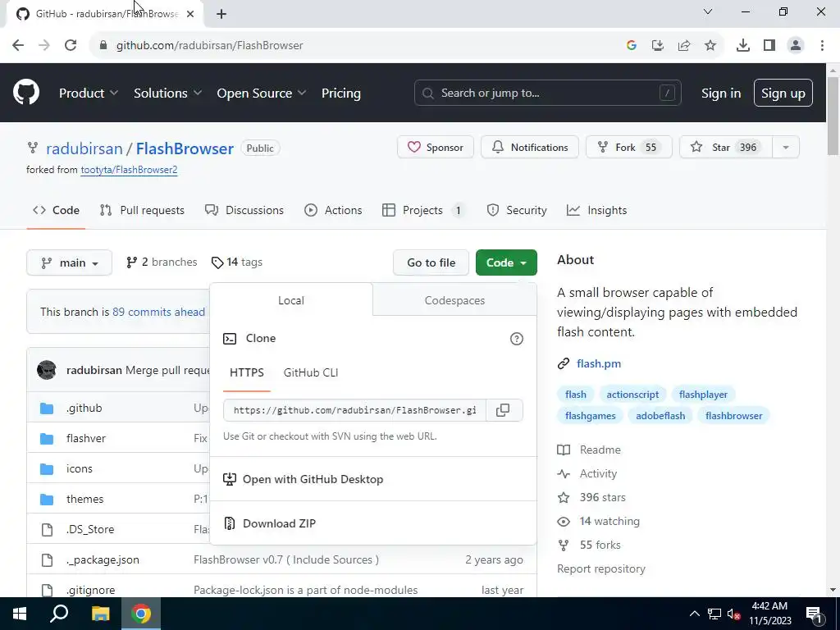This screenshot has width=840, height=630.
Task: Open the Chrome profile avatar
Action: click(x=796, y=46)
